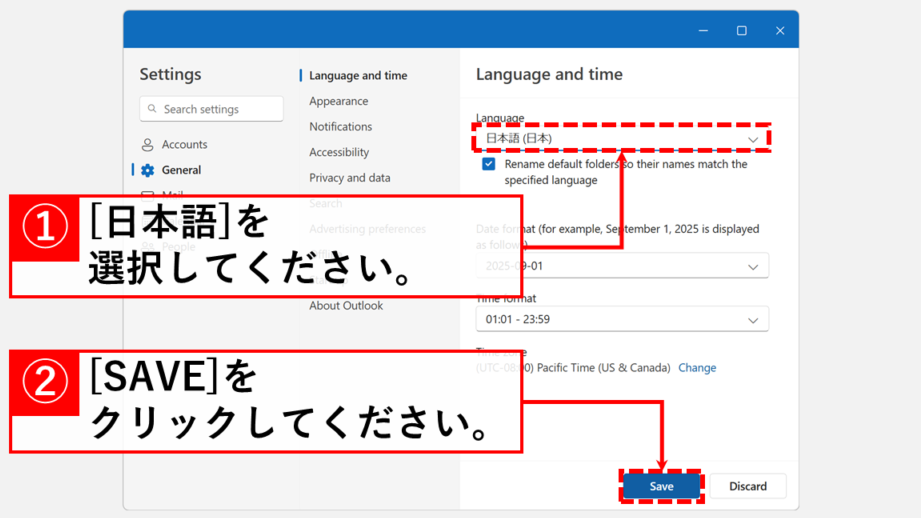Click the Change time zone link

tap(697, 368)
